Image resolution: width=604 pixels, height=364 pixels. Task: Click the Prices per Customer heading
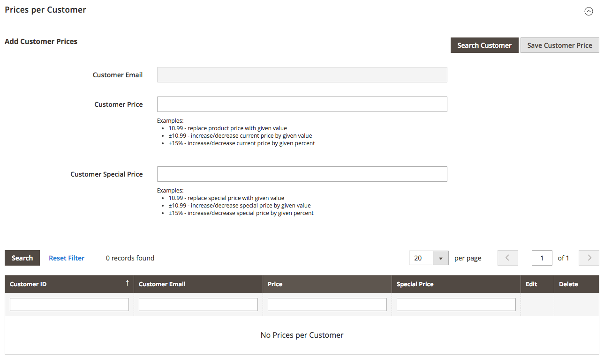pyautogui.click(x=45, y=10)
